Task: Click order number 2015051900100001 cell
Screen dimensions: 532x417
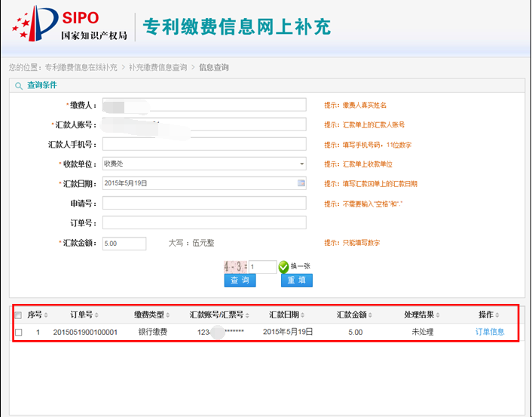Action: coord(85,332)
